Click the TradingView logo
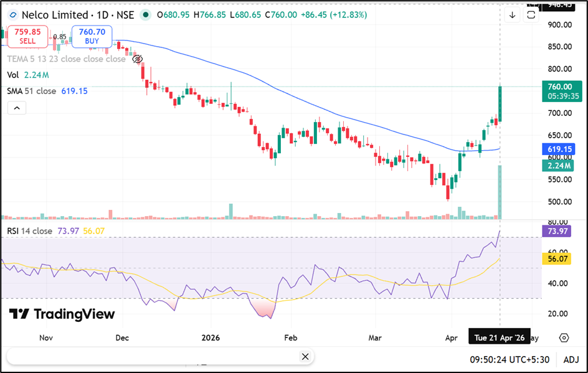Viewport: 588px width, 373px height. (62, 314)
